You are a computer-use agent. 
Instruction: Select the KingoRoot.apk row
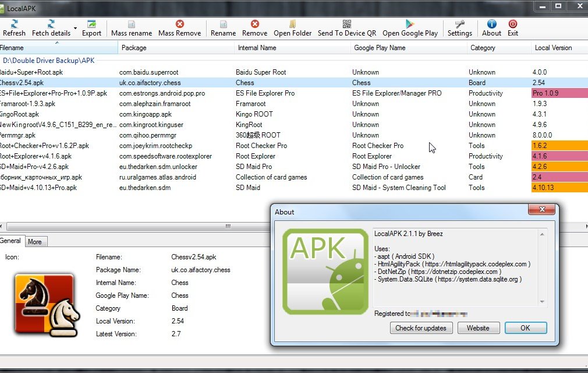coord(294,114)
